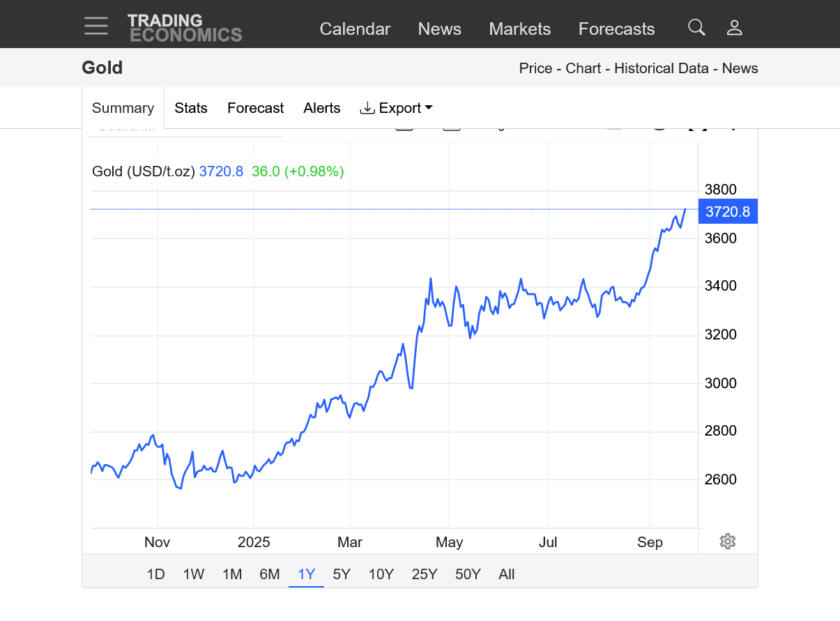Open chart settings gear icon

(x=728, y=542)
